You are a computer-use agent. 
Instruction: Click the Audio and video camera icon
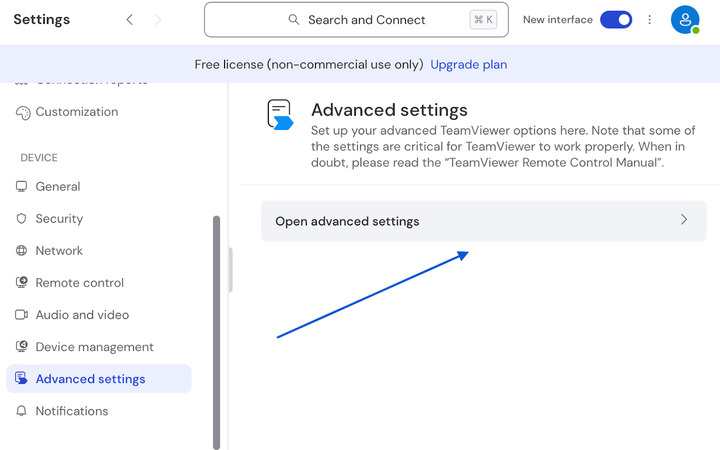tap(22, 315)
